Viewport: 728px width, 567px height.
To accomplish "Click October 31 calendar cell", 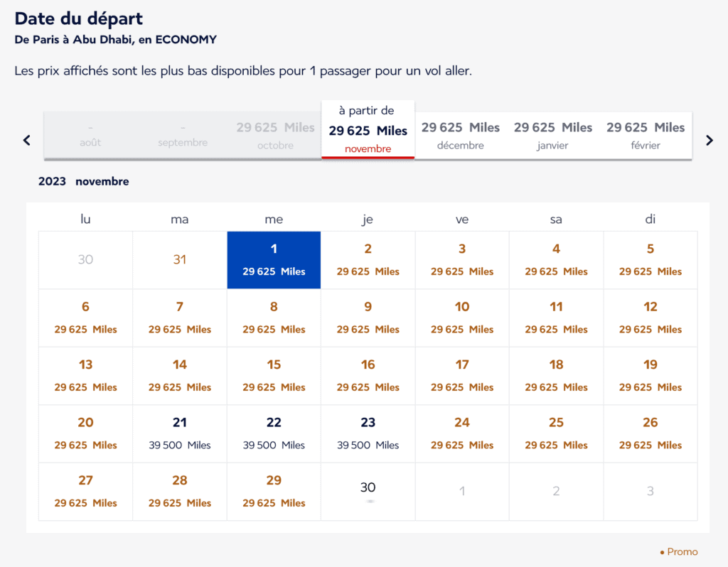I will [180, 260].
